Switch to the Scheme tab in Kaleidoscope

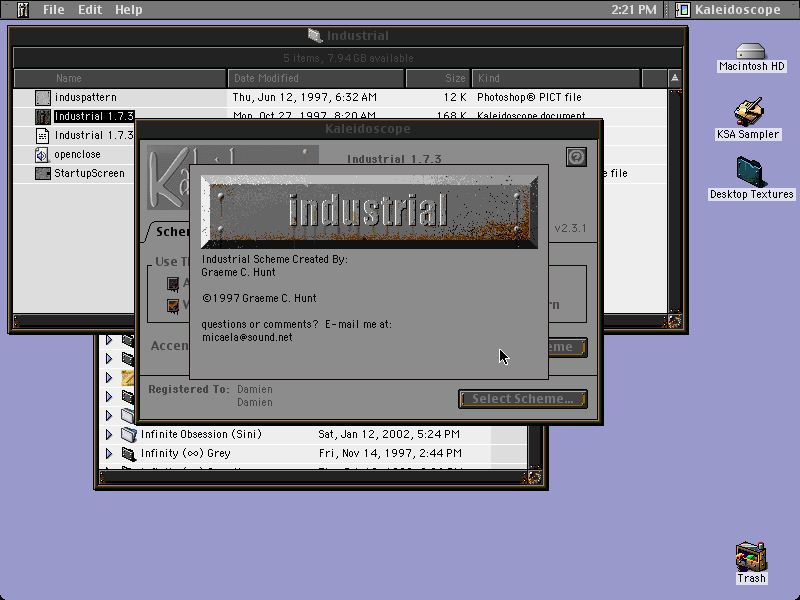[x=171, y=232]
